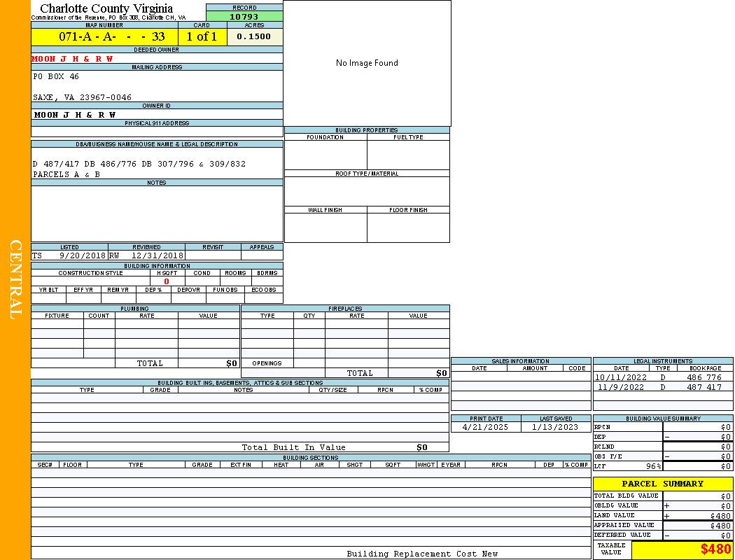Image resolution: width=735 pixels, height=560 pixels.
Task: Select the listed date 9/20/2018
Action: (x=82, y=256)
